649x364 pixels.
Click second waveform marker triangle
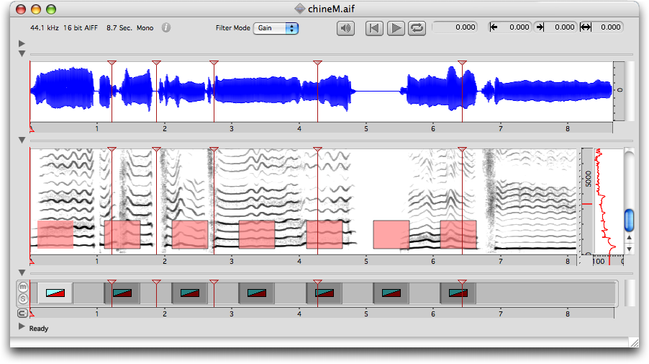(x=156, y=63)
